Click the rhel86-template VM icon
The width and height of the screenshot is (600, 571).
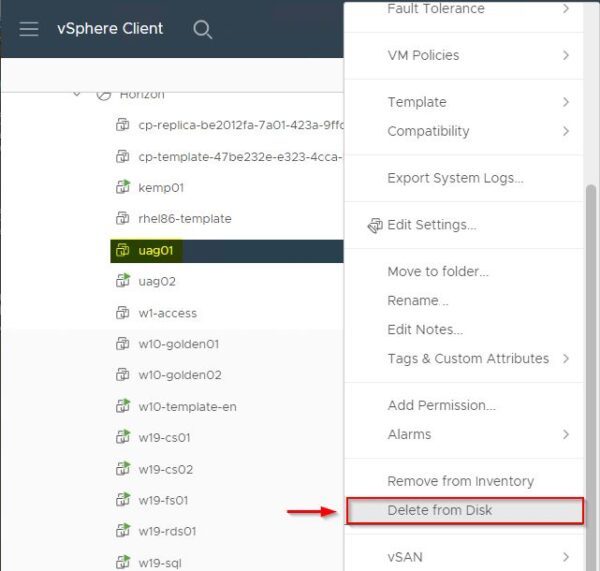[122, 219]
